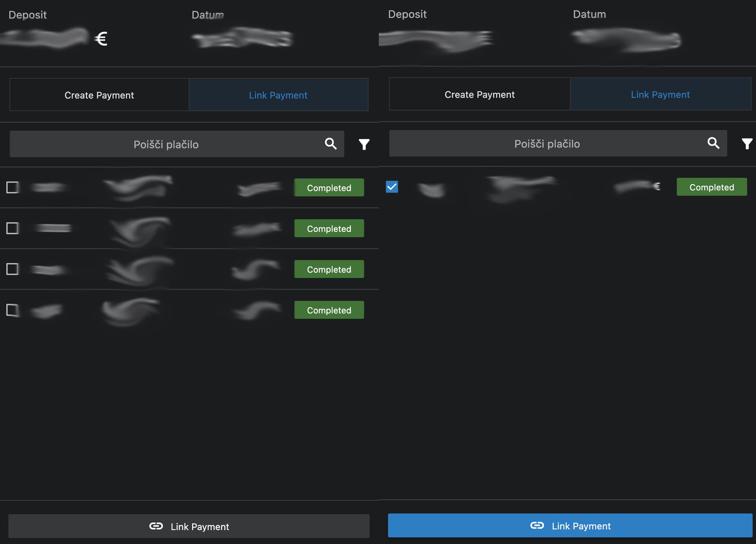756x544 pixels.
Task: Uncheck the selected payment in right panel
Action: point(392,187)
